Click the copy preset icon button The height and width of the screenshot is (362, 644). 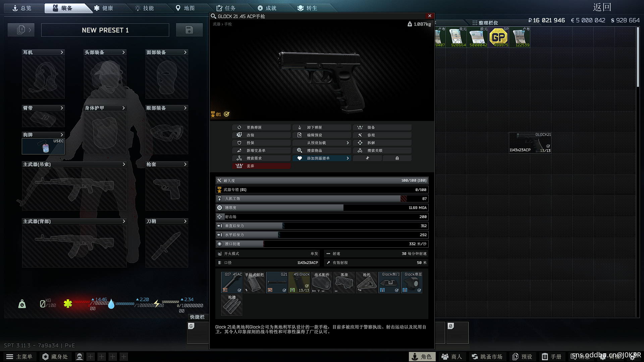[x=21, y=30]
